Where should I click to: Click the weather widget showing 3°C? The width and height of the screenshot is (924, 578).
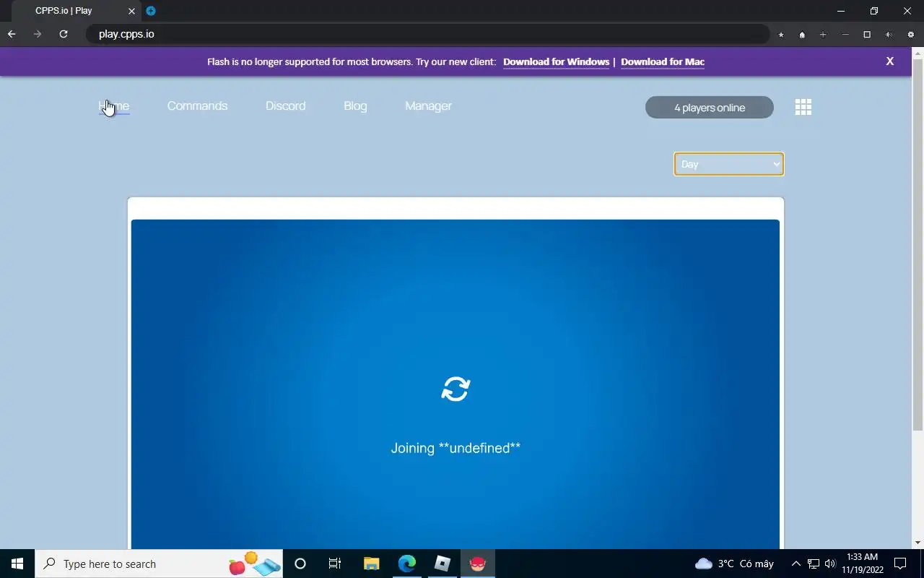pyautogui.click(x=734, y=564)
